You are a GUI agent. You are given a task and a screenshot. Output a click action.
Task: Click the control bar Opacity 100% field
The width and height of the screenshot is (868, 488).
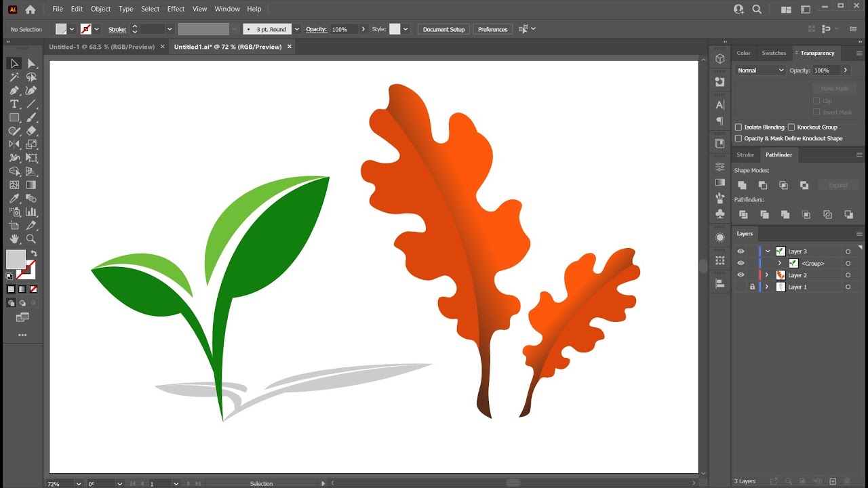pyautogui.click(x=344, y=29)
